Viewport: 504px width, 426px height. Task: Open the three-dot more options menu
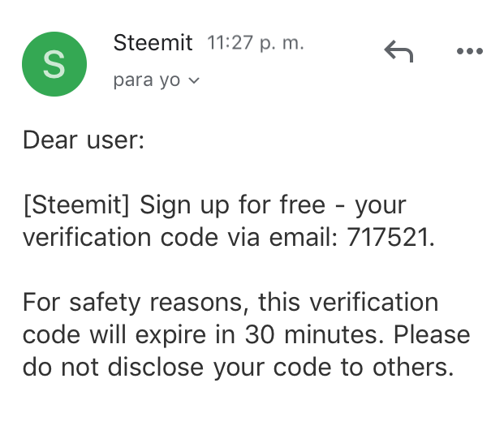[x=469, y=52]
